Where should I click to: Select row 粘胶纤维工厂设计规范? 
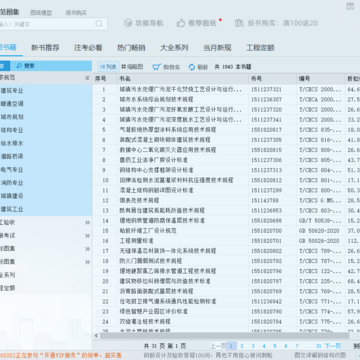[226, 231]
